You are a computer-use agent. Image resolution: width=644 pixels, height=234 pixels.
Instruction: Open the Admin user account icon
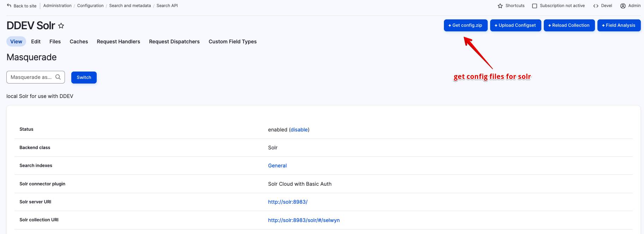tap(623, 6)
